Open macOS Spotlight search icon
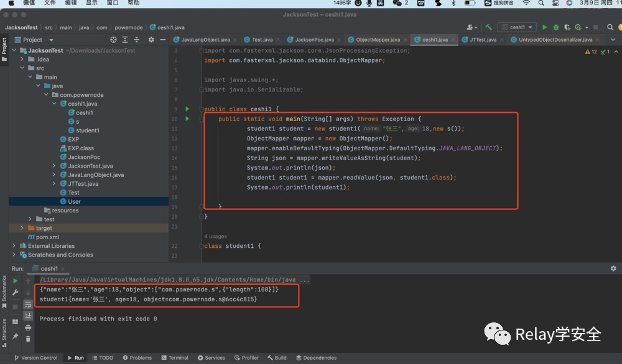 point(541,3)
